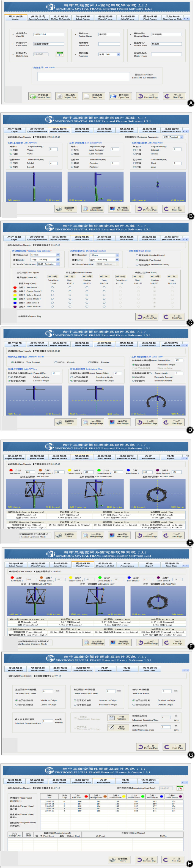
Task: Select Chronic operative mode in panel D
Action: [56, 362]
